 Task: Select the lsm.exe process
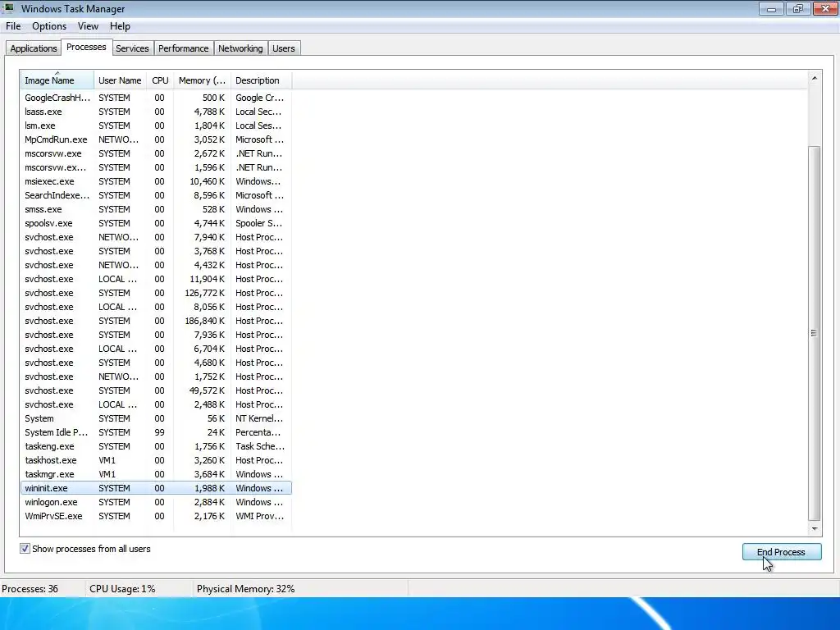156,126
